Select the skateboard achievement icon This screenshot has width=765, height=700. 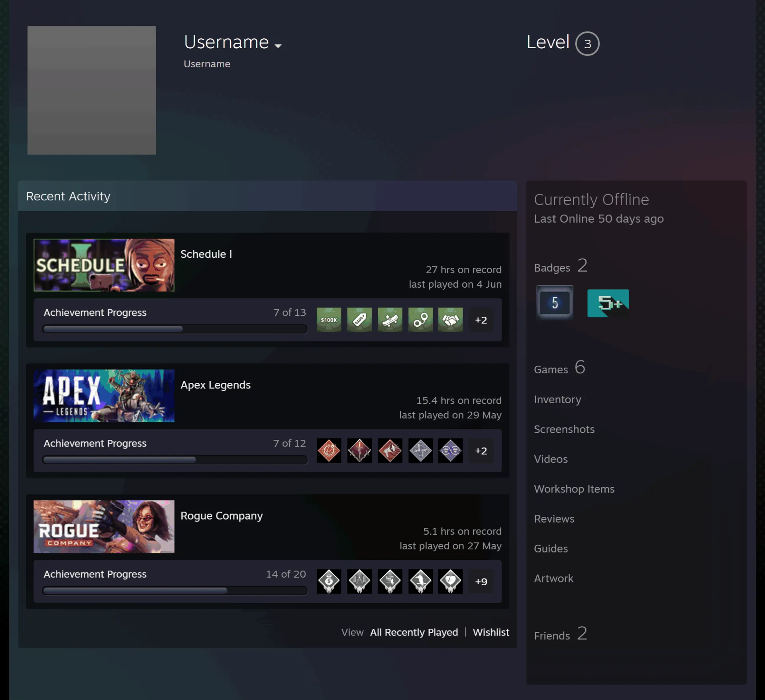pos(390,320)
